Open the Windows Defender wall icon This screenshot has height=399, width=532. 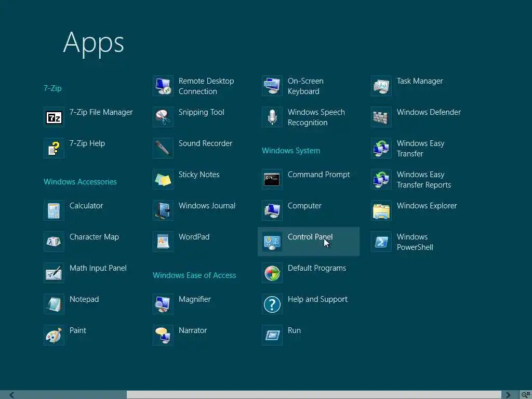point(381,117)
